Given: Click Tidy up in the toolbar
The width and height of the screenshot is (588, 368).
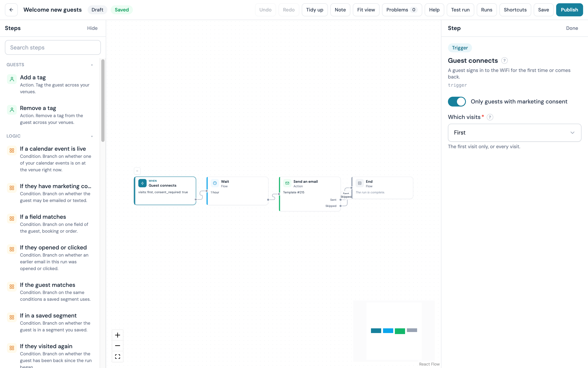Looking at the screenshot, I should pos(315,10).
